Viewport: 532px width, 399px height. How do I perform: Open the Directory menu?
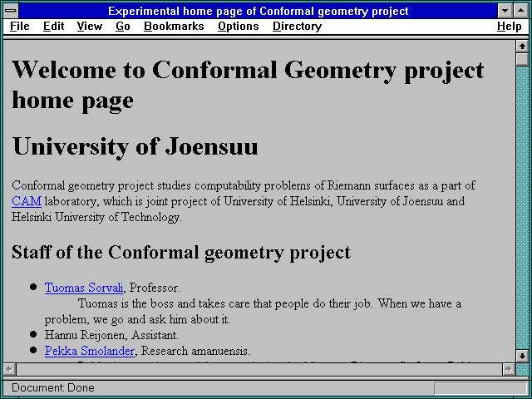point(297,26)
